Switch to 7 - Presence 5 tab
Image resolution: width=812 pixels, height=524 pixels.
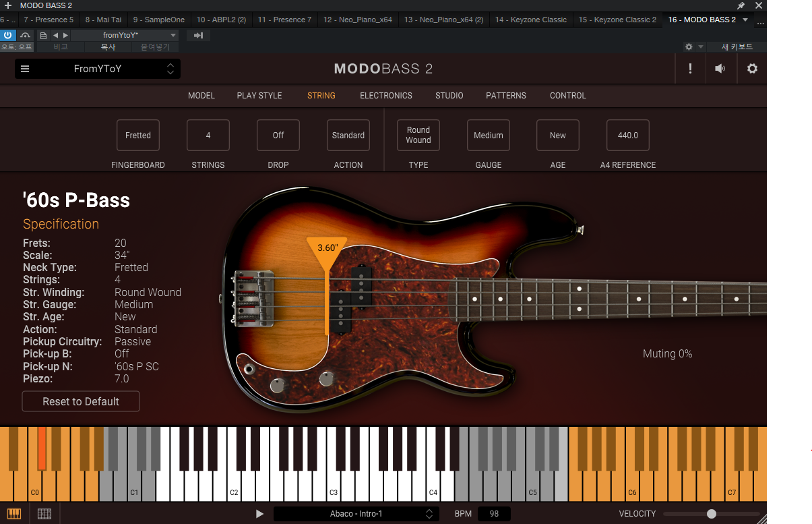[49, 20]
